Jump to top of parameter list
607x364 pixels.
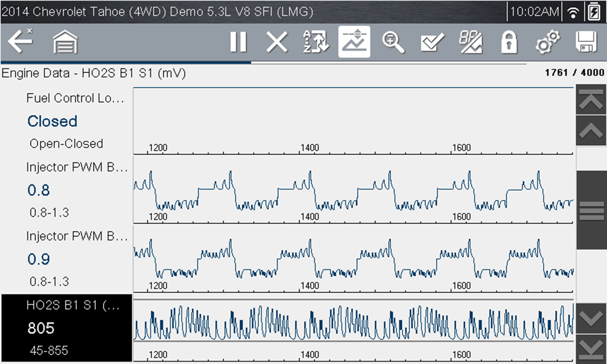click(x=591, y=100)
